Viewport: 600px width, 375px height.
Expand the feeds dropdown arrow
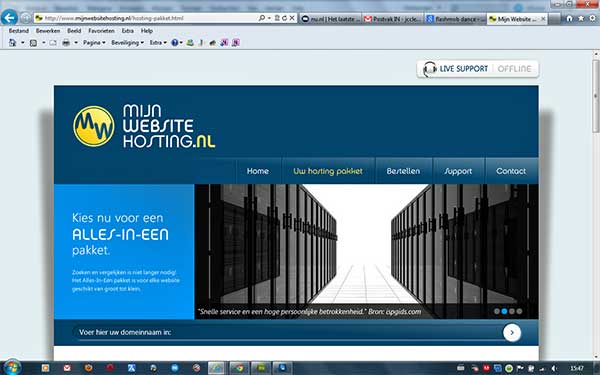click(x=43, y=43)
